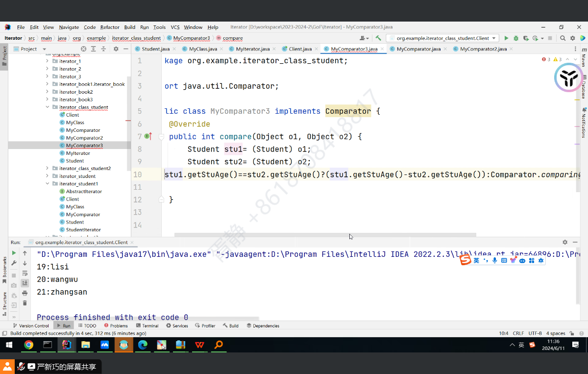
Task: Click the Dependencies tool window button
Action: click(263, 325)
